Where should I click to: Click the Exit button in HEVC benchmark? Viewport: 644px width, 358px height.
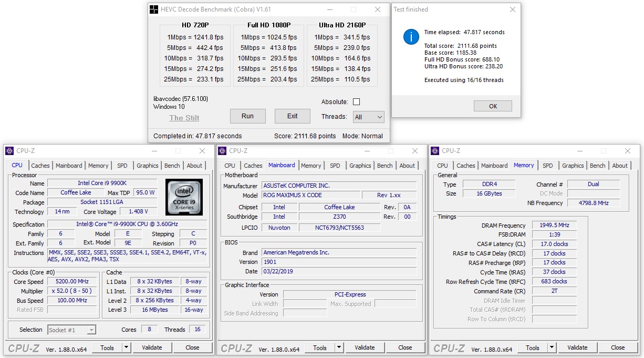pyautogui.click(x=293, y=116)
